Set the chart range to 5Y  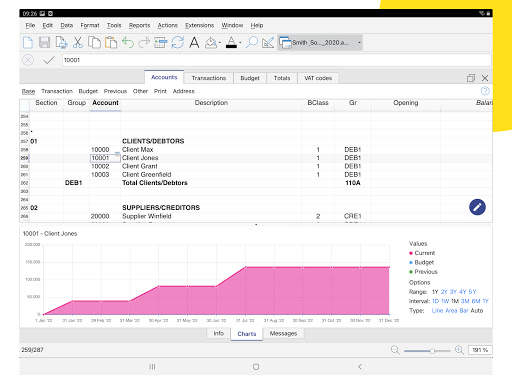tap(472, 292)
